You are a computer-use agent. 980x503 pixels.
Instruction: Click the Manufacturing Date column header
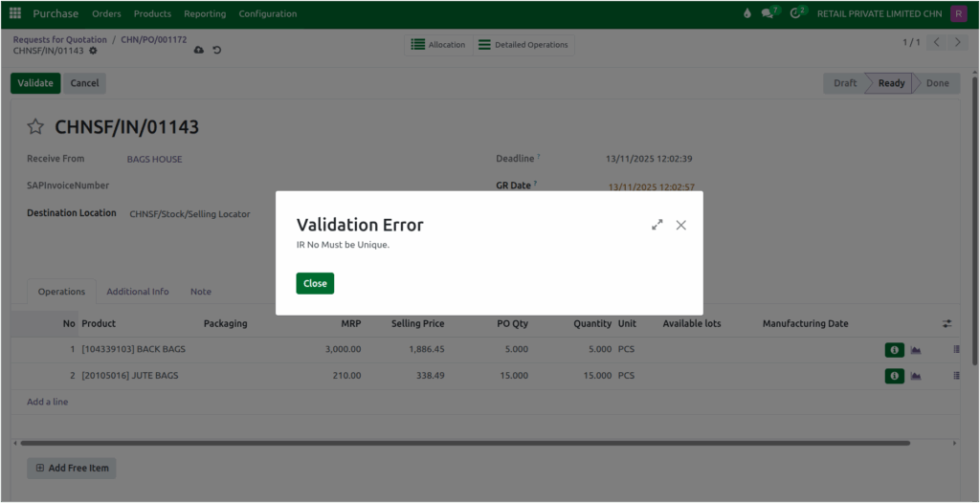(x=806, y=323)
